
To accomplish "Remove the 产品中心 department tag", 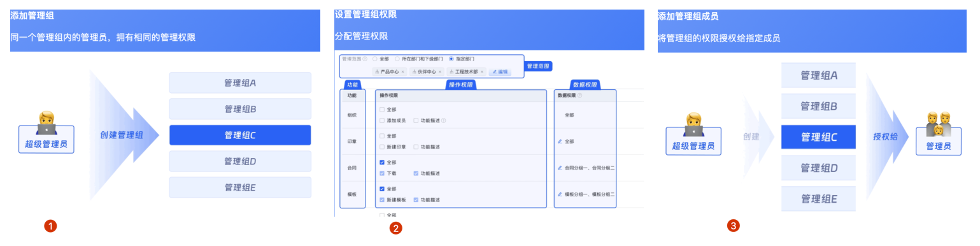I will click(x=402, y=72).
